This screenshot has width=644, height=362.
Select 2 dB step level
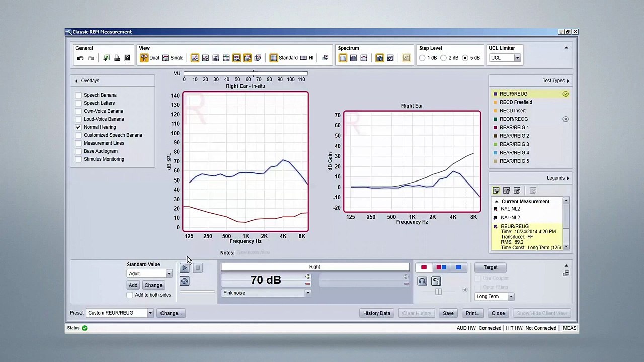coord(443,58)
